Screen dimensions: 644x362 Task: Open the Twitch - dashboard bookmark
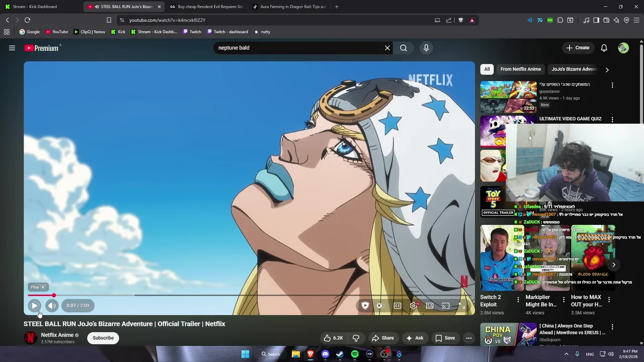227,32
